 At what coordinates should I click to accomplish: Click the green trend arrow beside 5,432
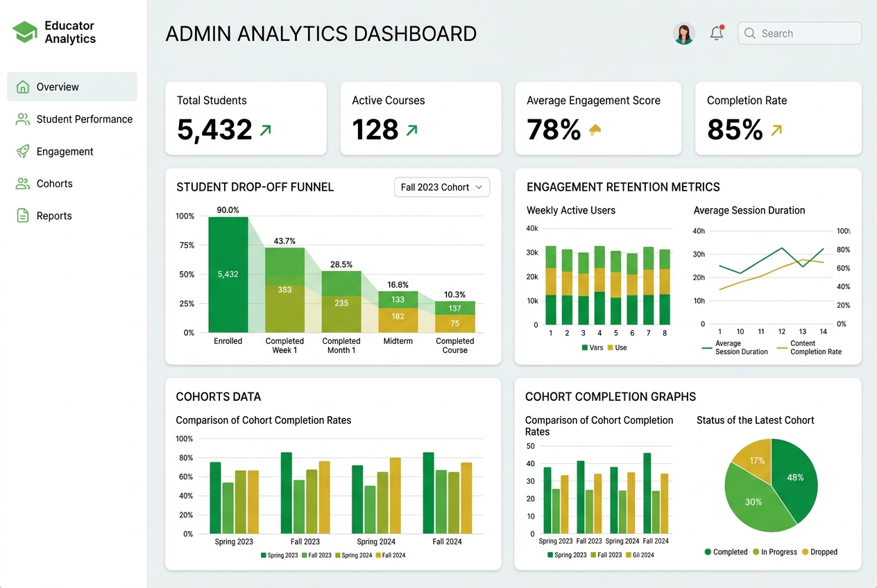(266, 129)
